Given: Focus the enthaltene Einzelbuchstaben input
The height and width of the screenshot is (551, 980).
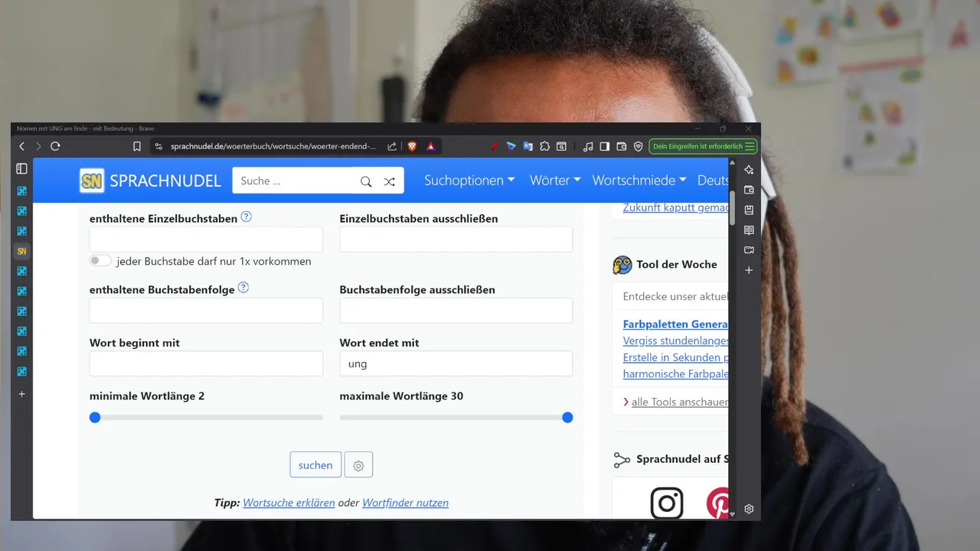Looking at the screenshot, I should pos(206,240).
